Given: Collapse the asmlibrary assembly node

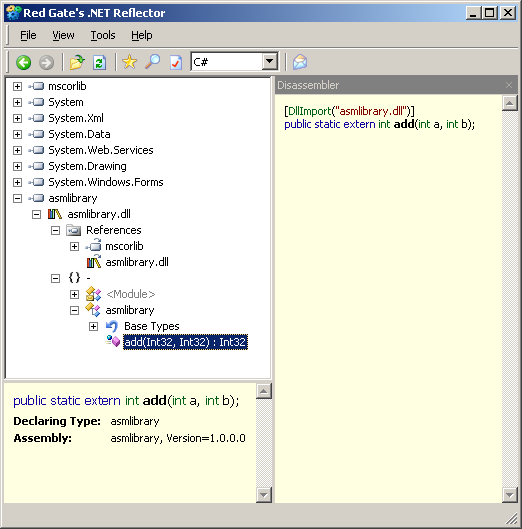Looking at the screenshot, I should 17,198.
